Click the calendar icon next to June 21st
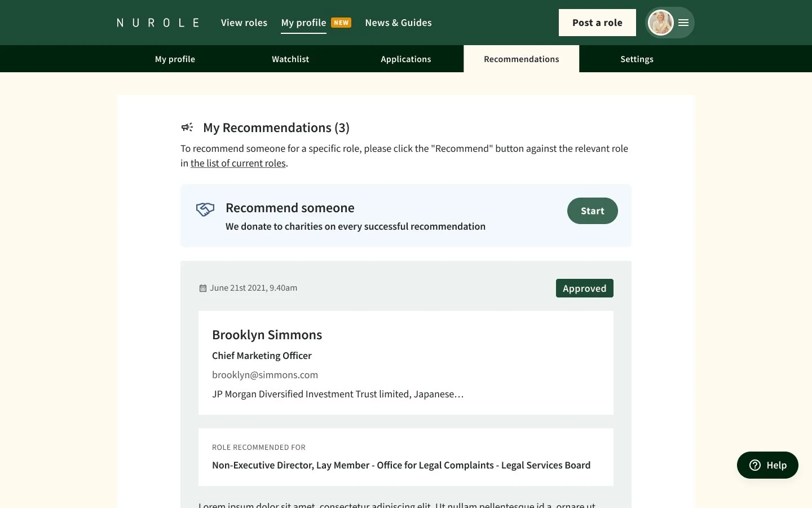 pos(203,288)
